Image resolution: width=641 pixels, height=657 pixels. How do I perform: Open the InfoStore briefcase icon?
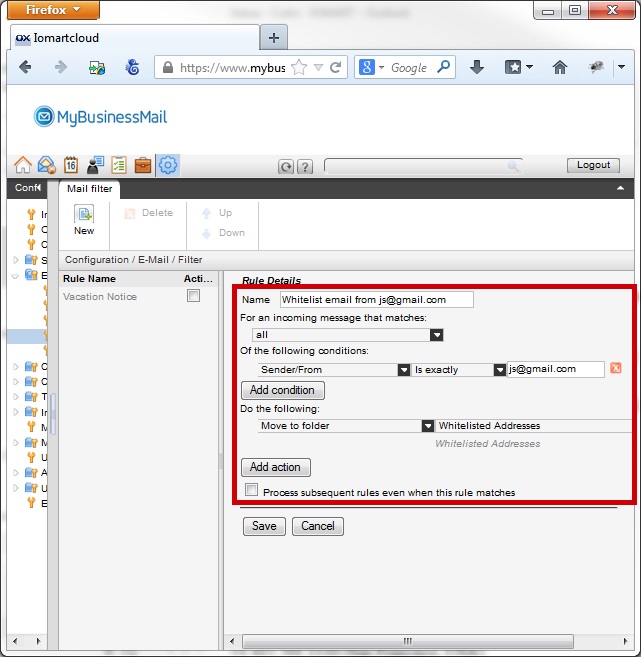pos(143,166)
